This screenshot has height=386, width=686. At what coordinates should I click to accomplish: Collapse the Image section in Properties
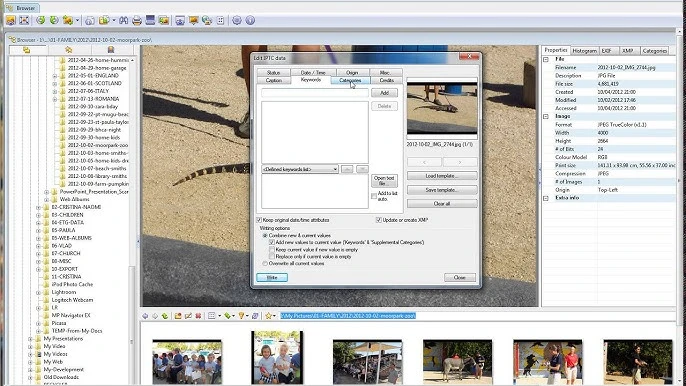click(546, 116)
